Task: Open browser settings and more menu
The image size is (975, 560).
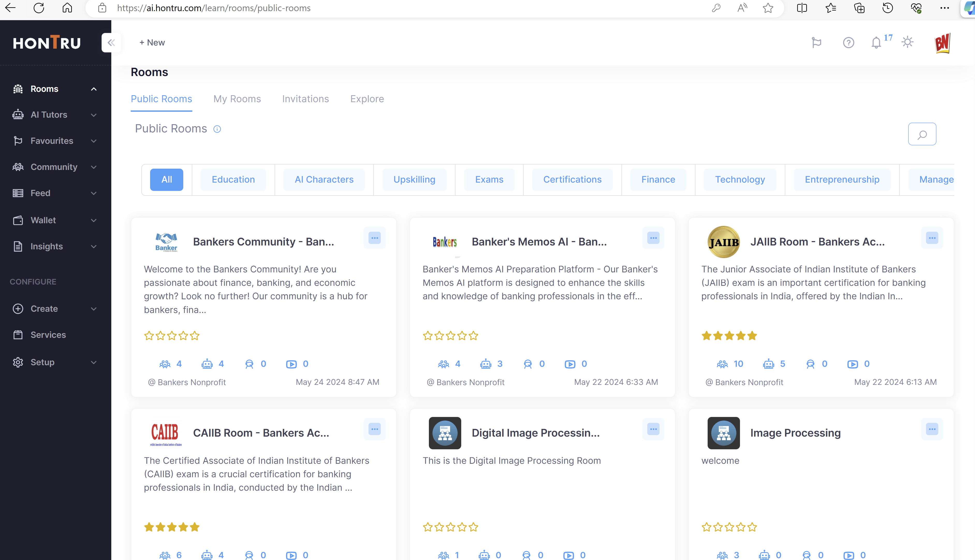Action: point(945,8)
